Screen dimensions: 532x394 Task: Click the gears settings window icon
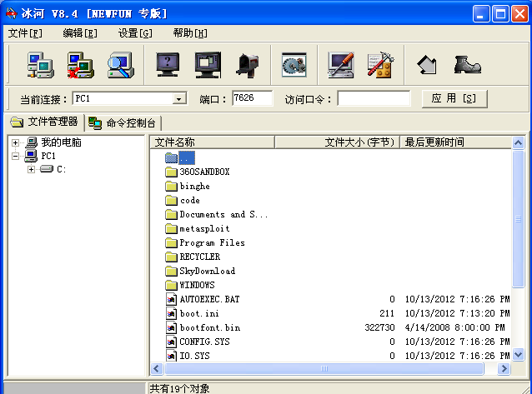[x=294, y=65]
